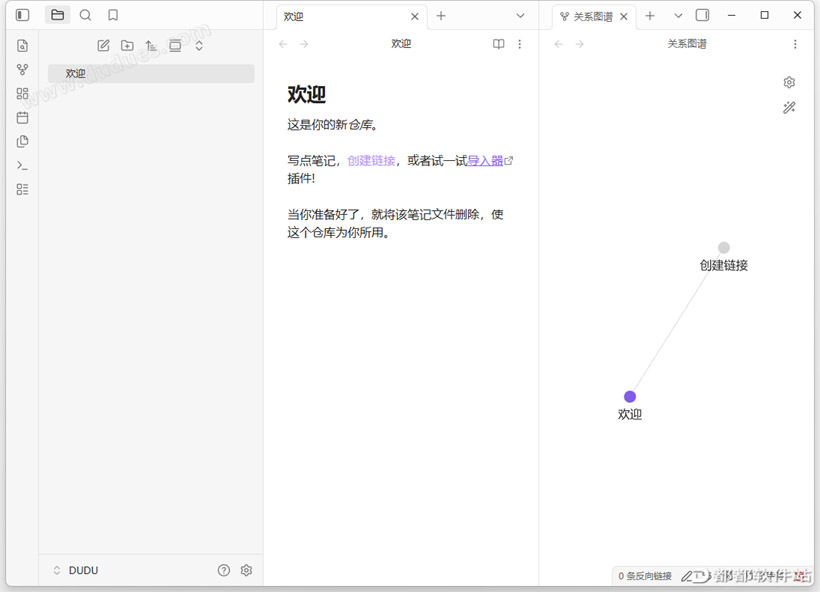This screenshot has height=592, width=820.
Task: Select the 创建链接 graph node
Action: pyautogui.click(x=724, y=247)
